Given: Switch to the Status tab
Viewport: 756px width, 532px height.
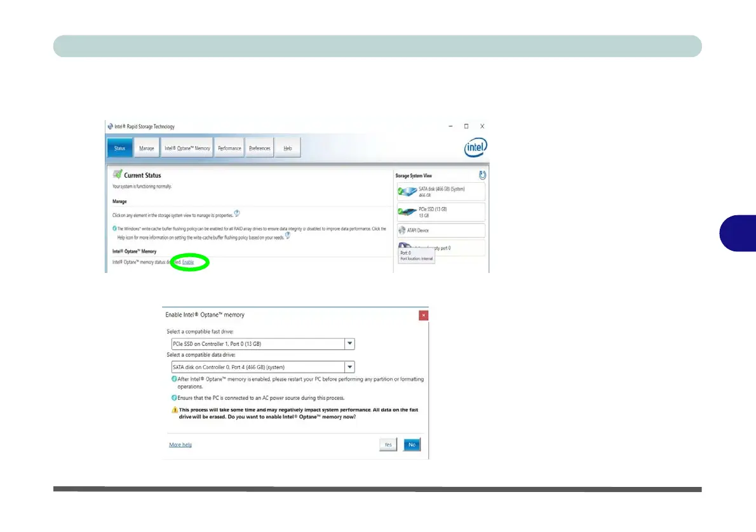Looking at the screenshot, I should point(119,148).
